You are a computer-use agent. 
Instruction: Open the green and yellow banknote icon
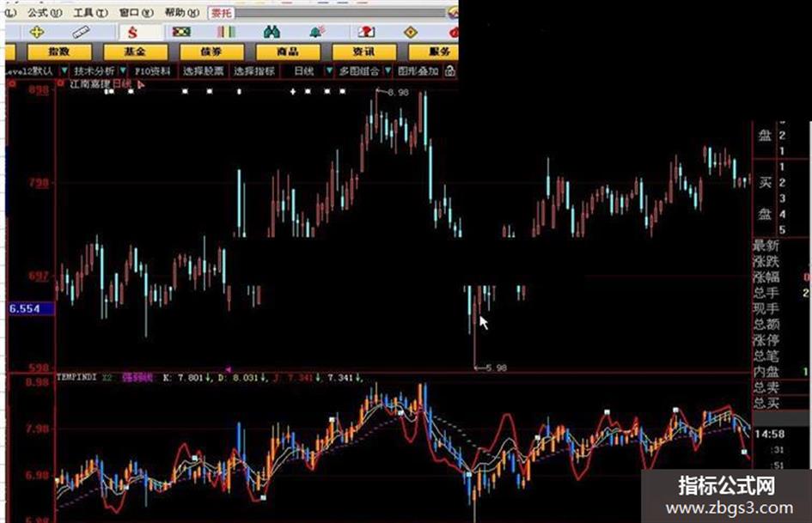point(181,32)
